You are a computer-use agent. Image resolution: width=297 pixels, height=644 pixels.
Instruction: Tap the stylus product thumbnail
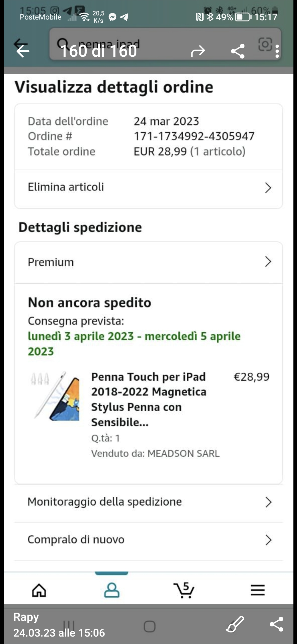point(55,395)
